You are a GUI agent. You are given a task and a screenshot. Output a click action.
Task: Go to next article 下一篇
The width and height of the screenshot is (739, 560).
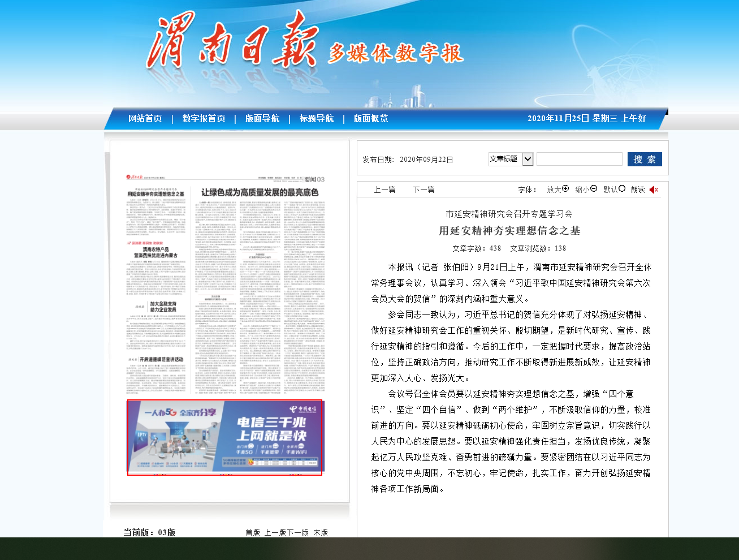pyautogui.click(x=424, y=189)
